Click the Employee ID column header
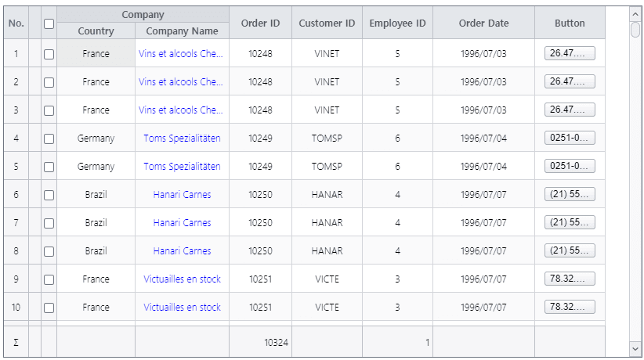Image resolution: width=644 pixels, height=360 pixels. (x=397, y=23)
